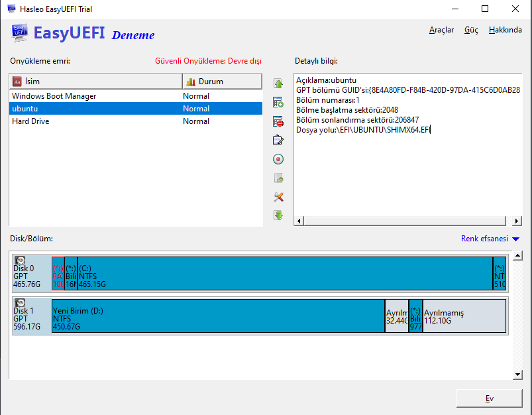532x415 pixels.
Task: Edit the selected boot entry
Action: tap(278, 140)
